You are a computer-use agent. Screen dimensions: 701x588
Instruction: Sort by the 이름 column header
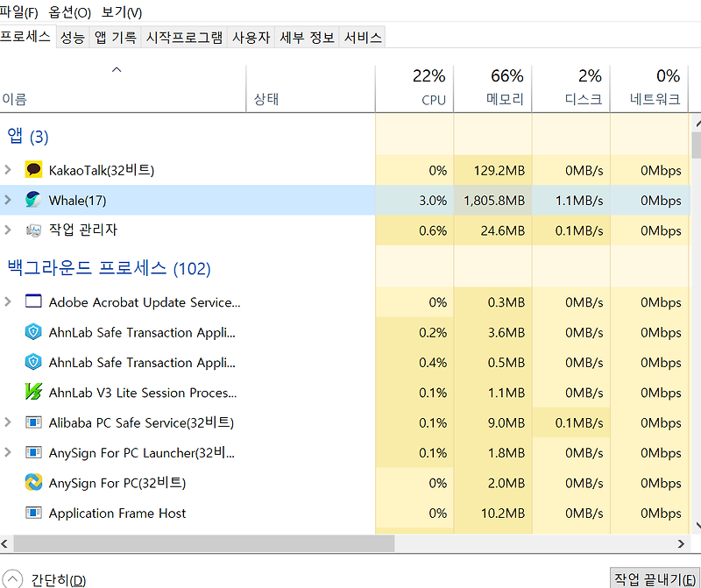point(123,89)
